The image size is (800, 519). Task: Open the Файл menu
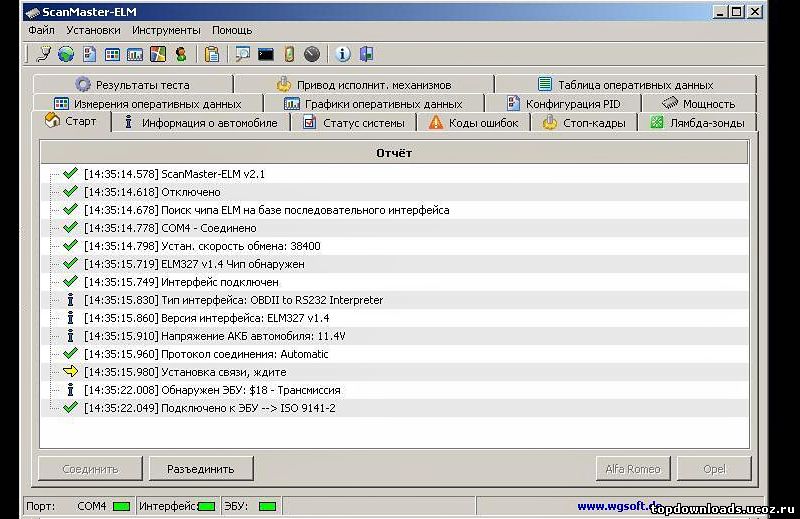[x=41, y=30]
